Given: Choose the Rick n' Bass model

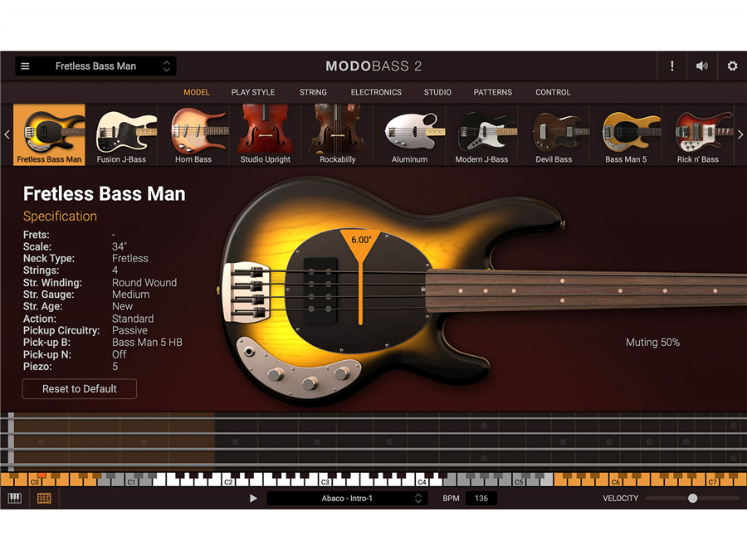Looking at the screenshot, I should pos(697,134).
